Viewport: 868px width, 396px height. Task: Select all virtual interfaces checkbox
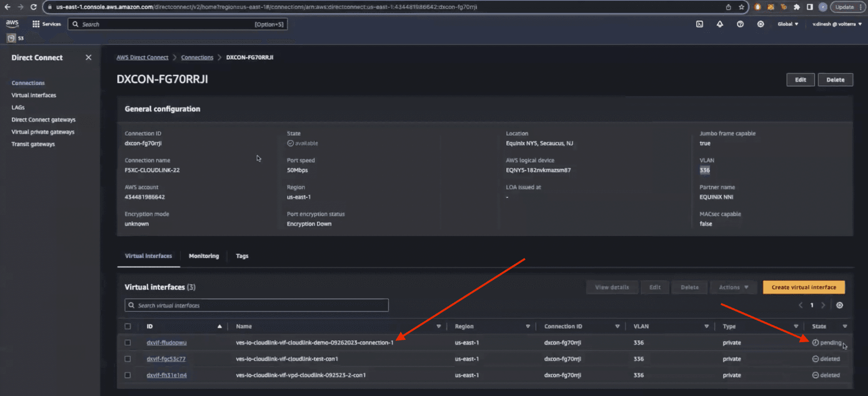click(127, 326)
